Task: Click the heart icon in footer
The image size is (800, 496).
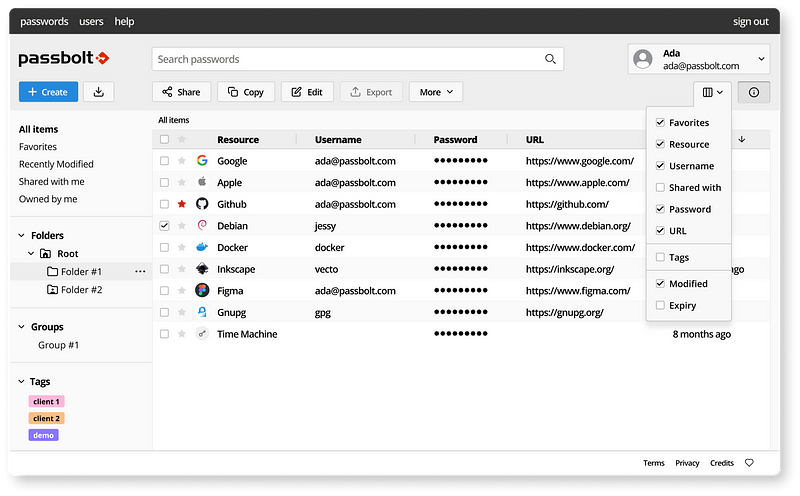Action: coord(749,463)
